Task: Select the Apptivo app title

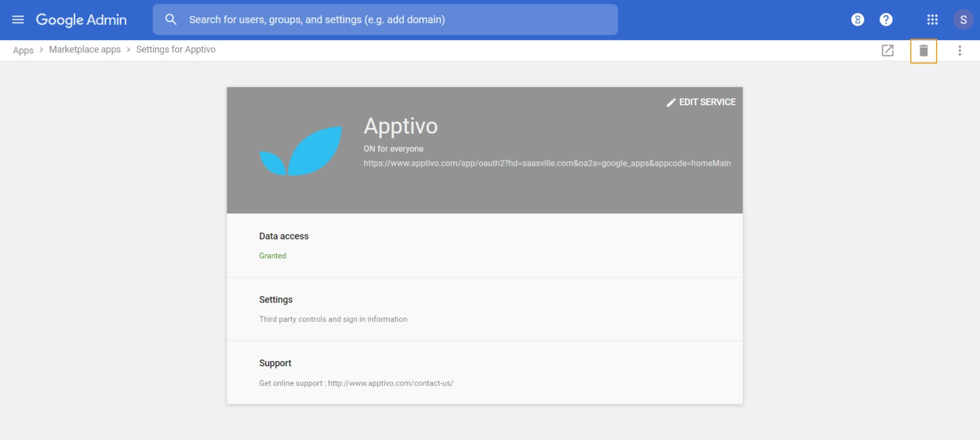Action: (x=401, y=126)
